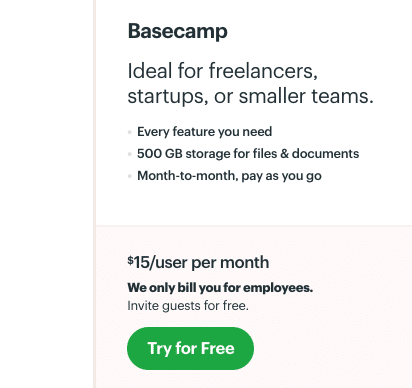
Task: Click the 'per month' text in price
Action: point(230,263)
